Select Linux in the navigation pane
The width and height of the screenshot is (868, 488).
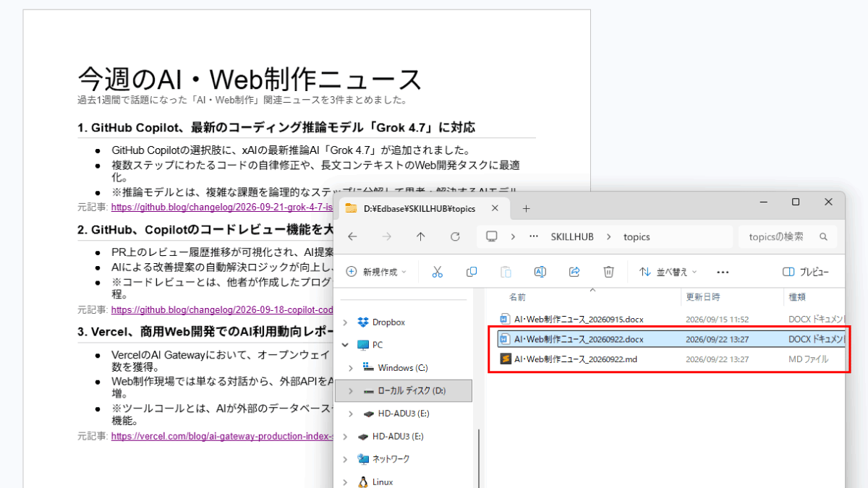[383, 481]
